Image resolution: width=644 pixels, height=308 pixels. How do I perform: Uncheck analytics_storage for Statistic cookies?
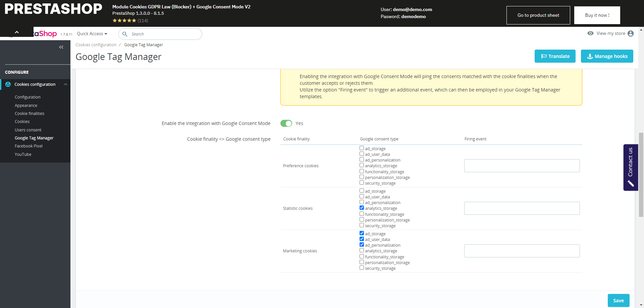point(362,208)
